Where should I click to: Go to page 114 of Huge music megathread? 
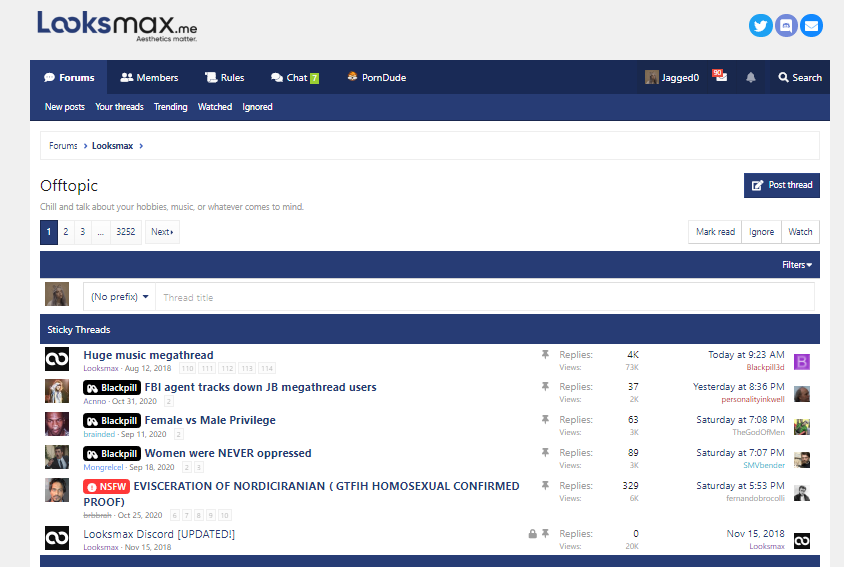coord(266,368)
